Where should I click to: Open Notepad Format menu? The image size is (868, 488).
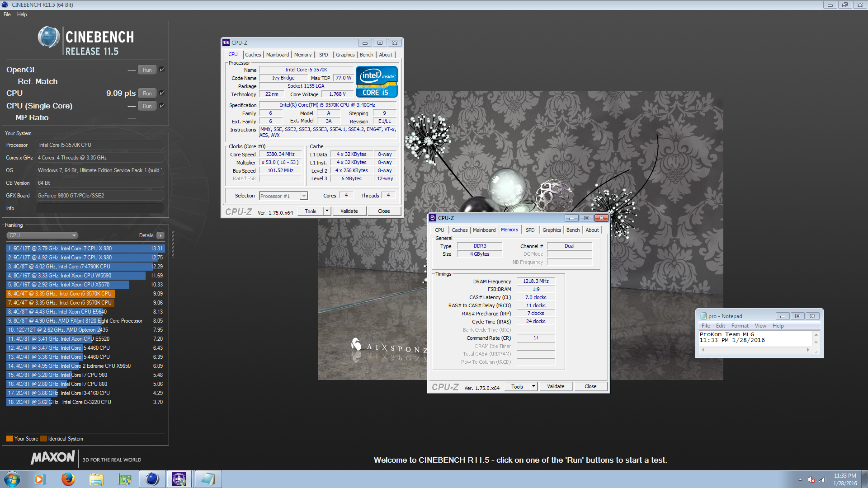[740, 326]
